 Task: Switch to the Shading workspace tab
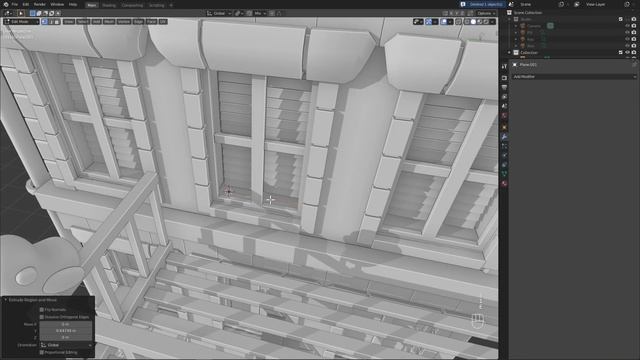109,5
